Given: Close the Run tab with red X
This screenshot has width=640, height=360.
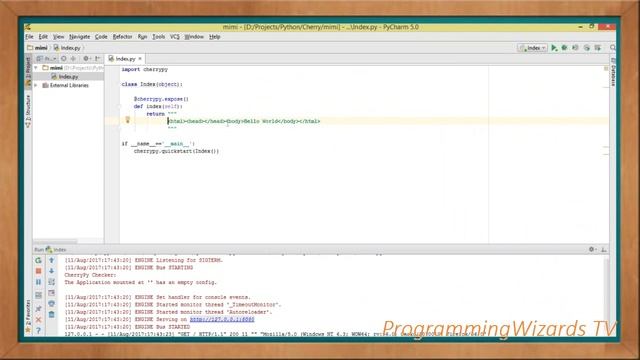Looking at the screenshot, I should (x=38, y=320).
